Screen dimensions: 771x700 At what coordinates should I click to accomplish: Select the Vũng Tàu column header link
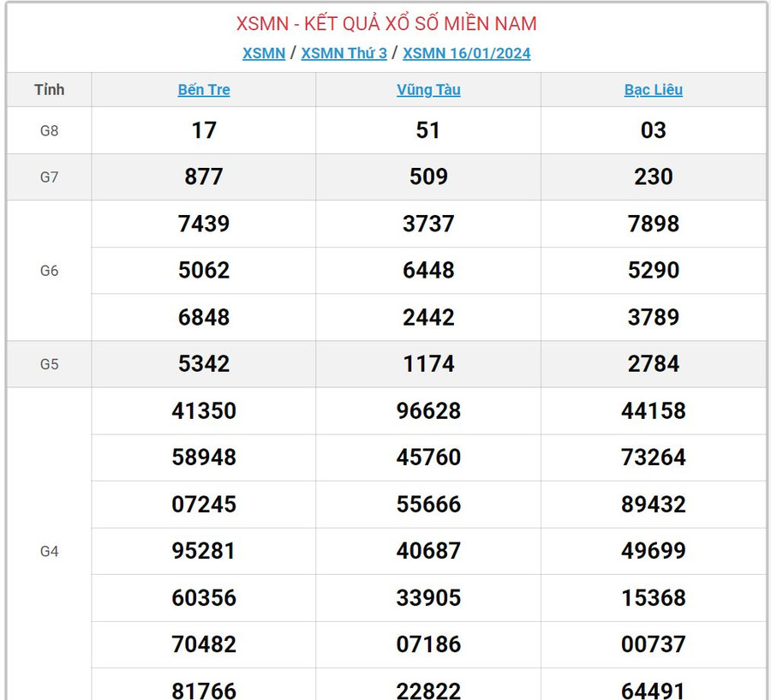point(428,90)
